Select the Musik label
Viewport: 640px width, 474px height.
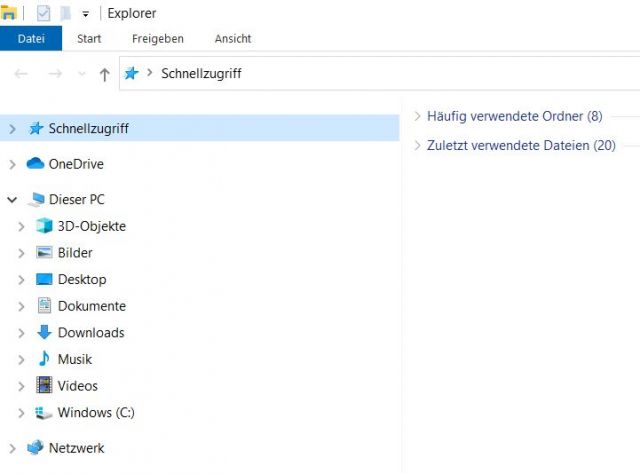(x=75, y=359)
